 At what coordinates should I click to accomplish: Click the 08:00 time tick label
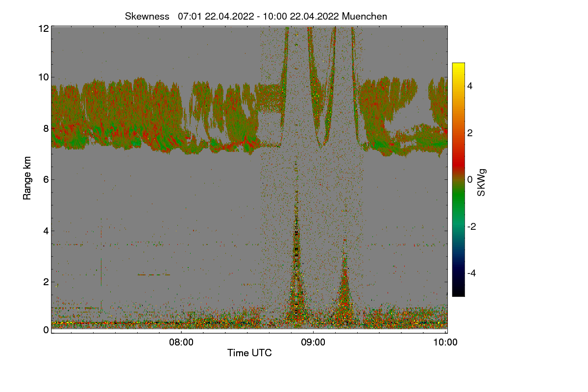(x=181, y=343)
